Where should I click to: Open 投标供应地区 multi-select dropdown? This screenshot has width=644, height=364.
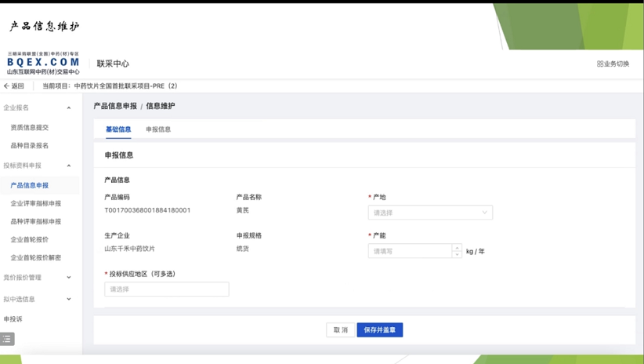[x=166, y=289]
